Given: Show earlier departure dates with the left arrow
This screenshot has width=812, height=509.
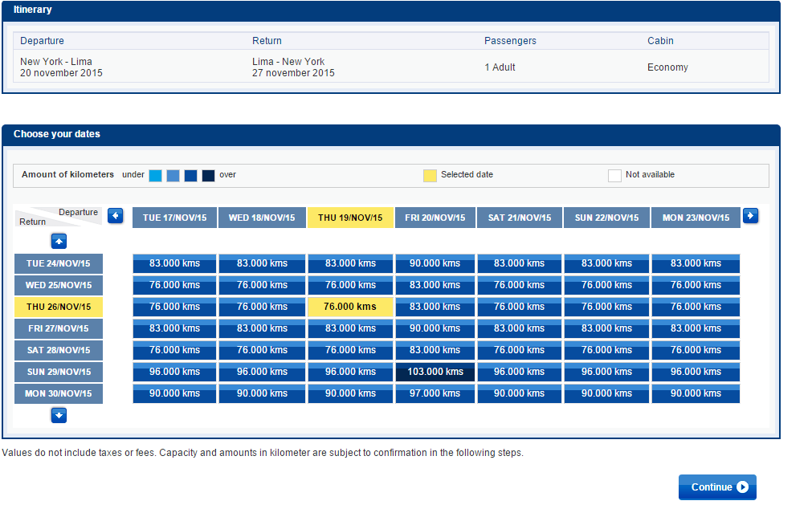Looking at the screenshot, I should (x=116, y=216).
